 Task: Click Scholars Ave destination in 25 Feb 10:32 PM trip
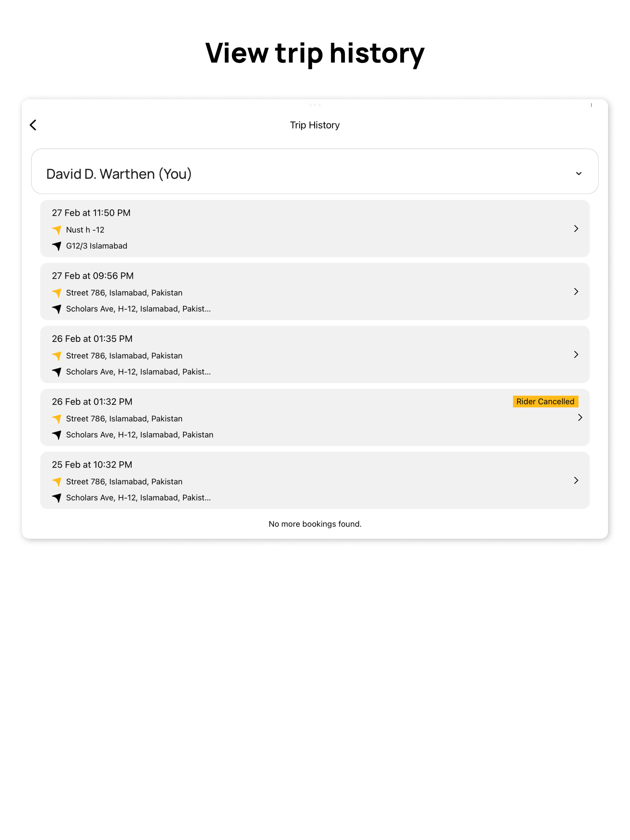click(x=138, y=498)
